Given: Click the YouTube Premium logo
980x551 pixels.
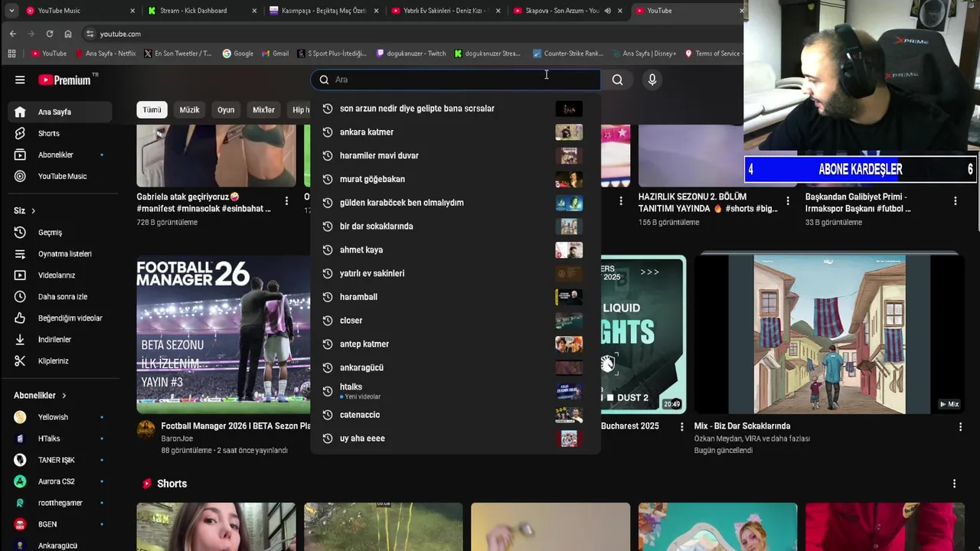Looking at the screenshot, I should [x=64, y=80].
